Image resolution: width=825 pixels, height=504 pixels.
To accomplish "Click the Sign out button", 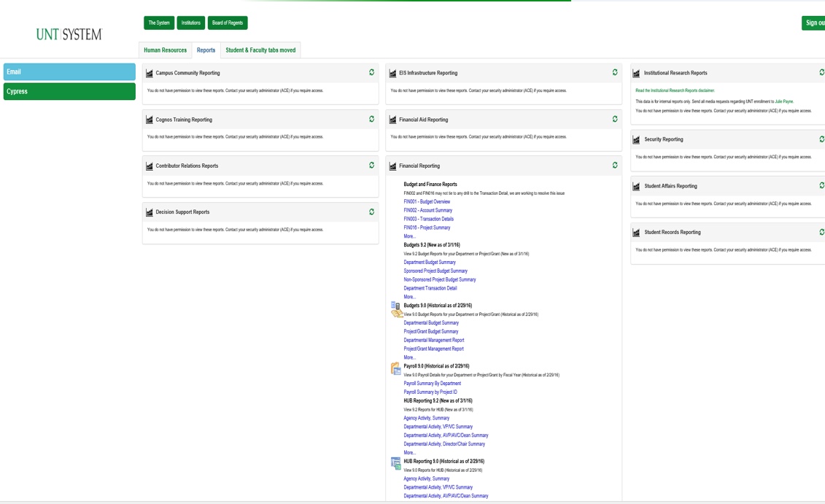I will click(x=813, y=23).
